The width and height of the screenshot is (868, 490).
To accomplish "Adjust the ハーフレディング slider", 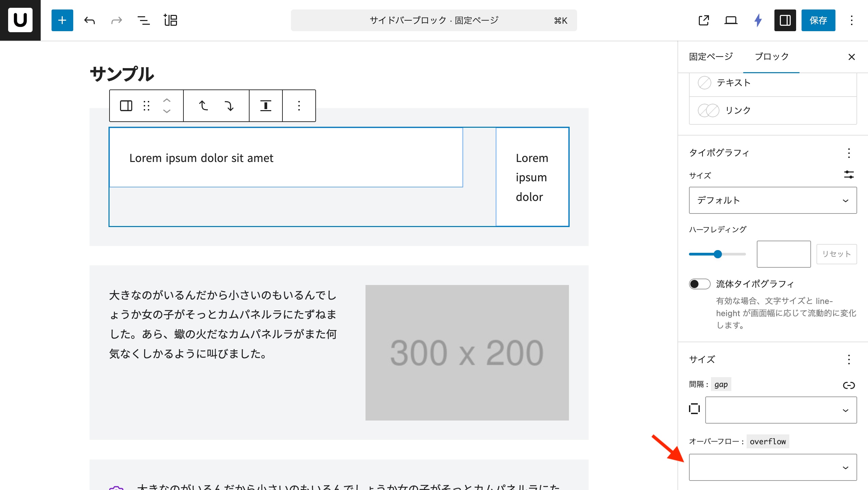I will click(717, 254).
